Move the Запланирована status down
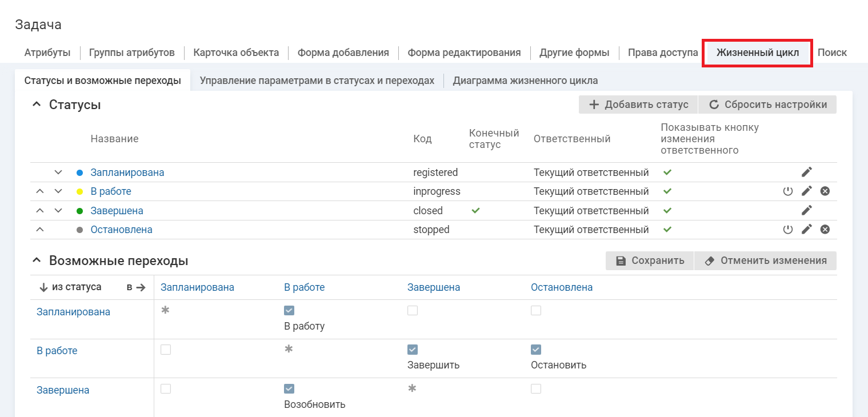The height and width of the screenshot is (417, 868). [58, 172]
